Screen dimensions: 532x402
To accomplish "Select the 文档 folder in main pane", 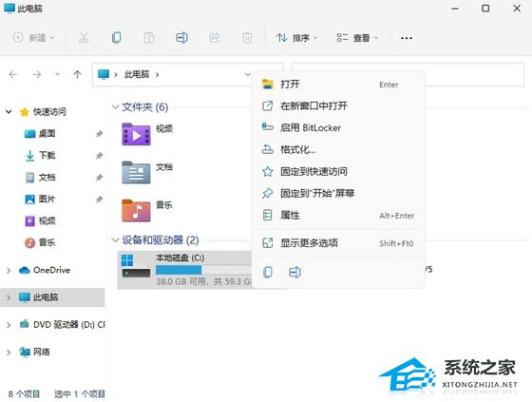I will (x=136, y=172).
